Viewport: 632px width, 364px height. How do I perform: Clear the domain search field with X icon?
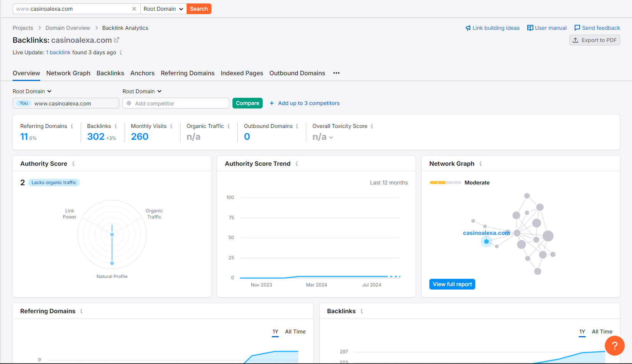[x=134, y=9]
